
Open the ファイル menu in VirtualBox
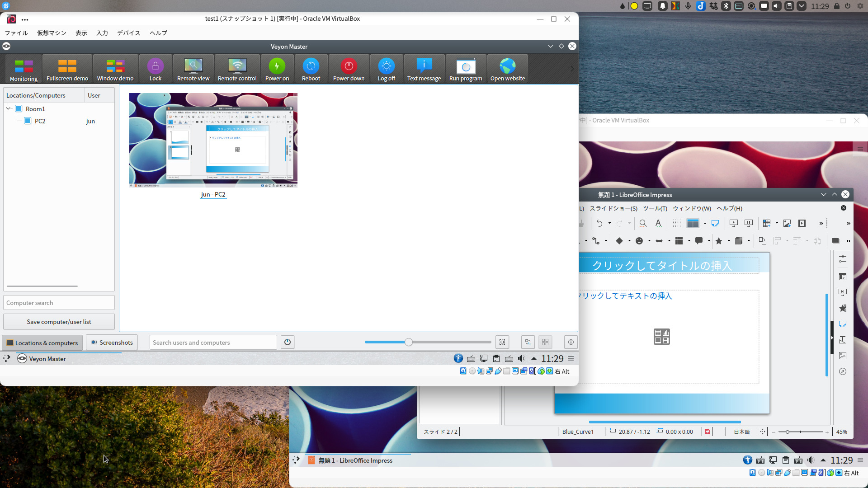click(x=16, y=33)
